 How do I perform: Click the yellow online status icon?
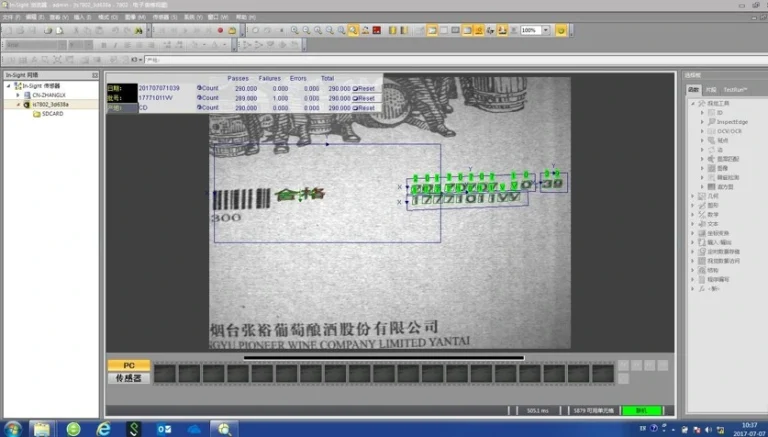[x=561, y=30]
